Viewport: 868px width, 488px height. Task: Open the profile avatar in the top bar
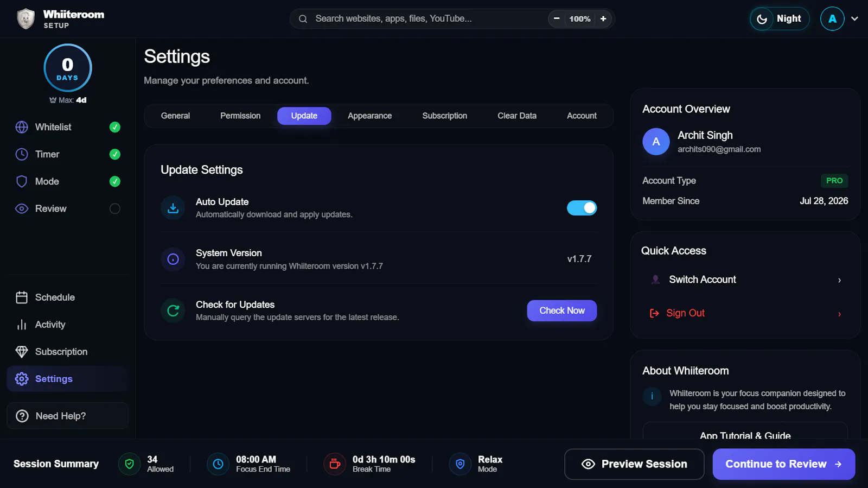point(832,19)
